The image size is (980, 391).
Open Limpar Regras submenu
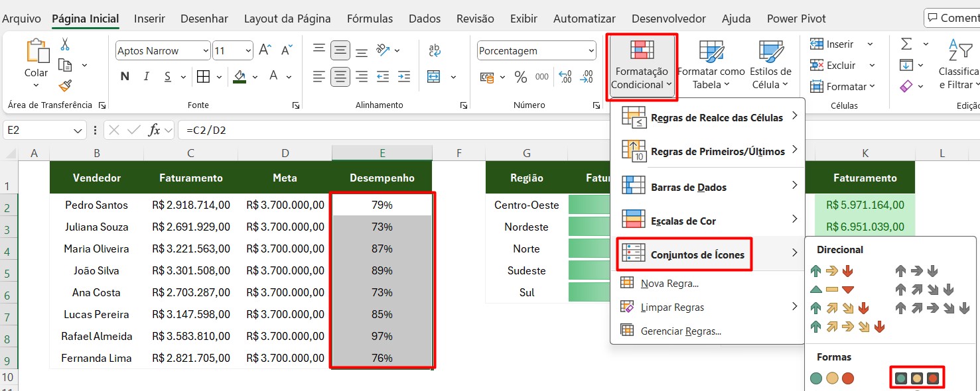[x=707, y=307]
